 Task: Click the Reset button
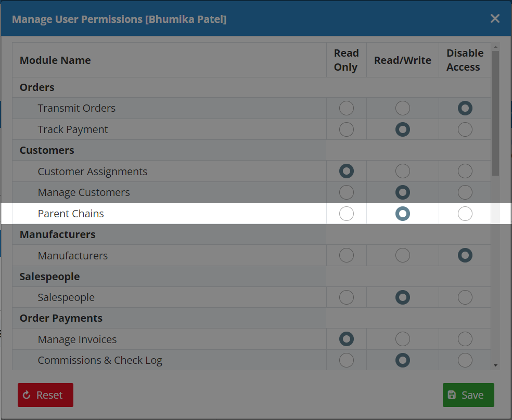[45, 395]
